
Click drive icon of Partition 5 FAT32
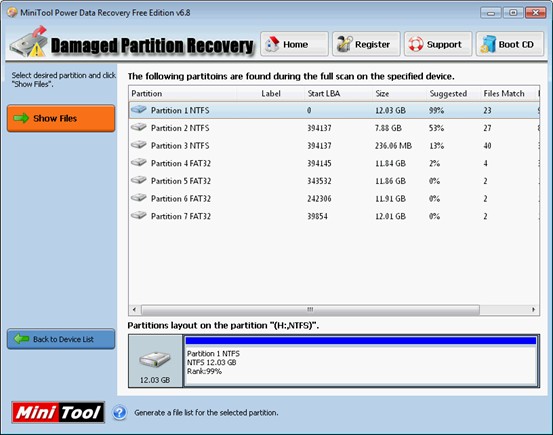pos(139,180)
